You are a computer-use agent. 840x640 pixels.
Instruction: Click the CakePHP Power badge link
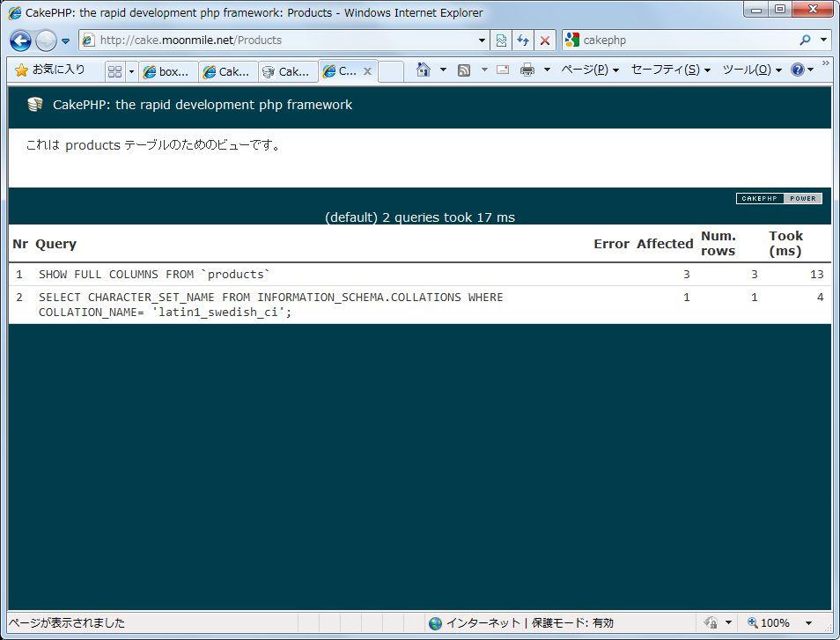click(778, 198)
